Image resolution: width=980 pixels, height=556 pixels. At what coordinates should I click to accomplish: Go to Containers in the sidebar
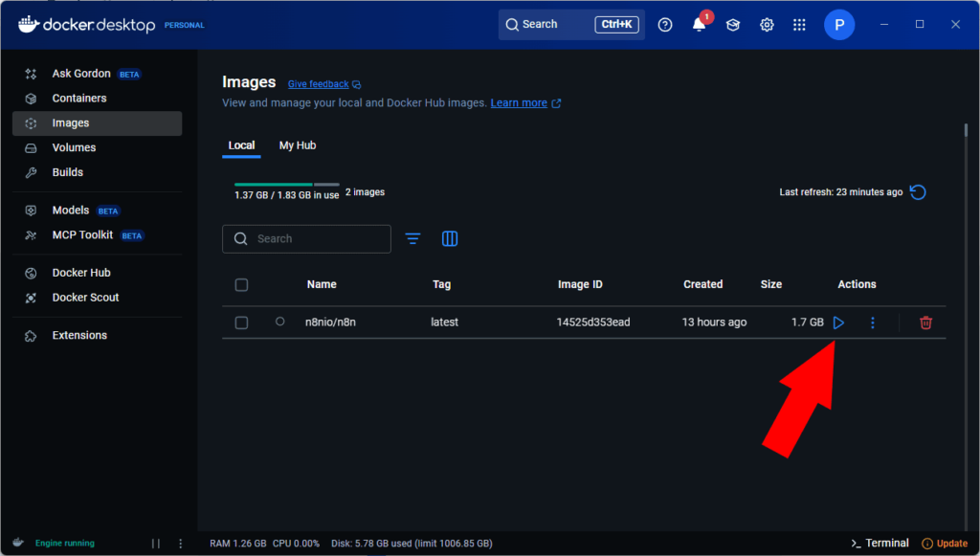tap(97, 98)
